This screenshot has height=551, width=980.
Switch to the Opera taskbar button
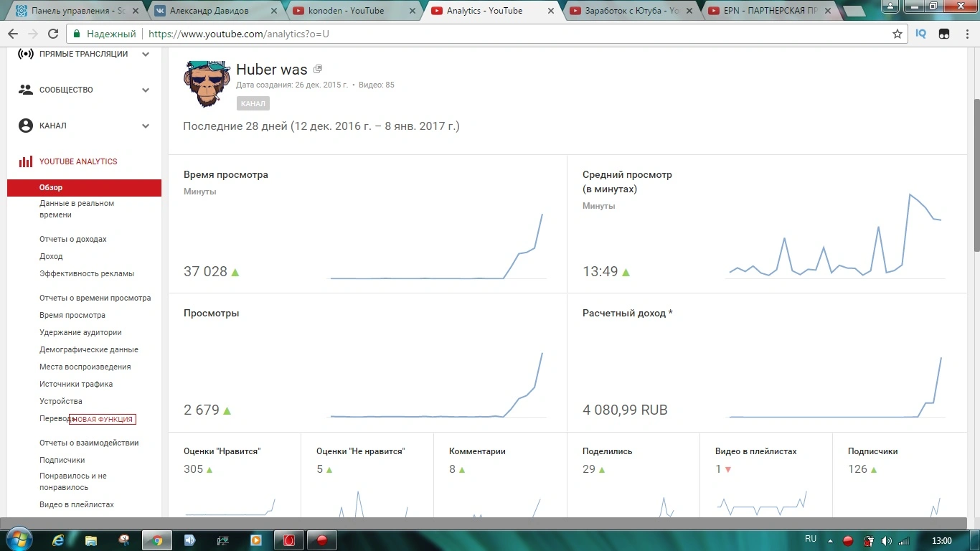[289, 540]
